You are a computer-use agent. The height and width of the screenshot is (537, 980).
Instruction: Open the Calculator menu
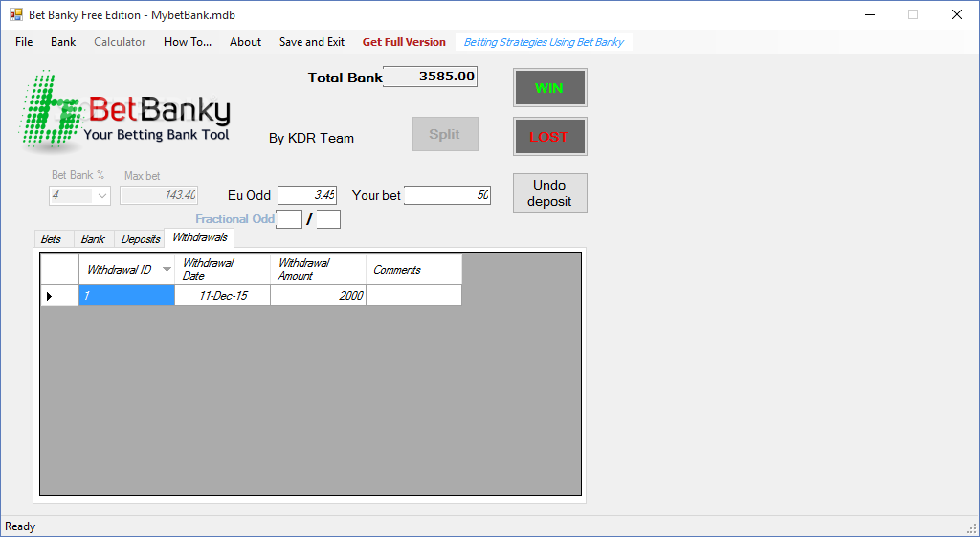point(120,42)
